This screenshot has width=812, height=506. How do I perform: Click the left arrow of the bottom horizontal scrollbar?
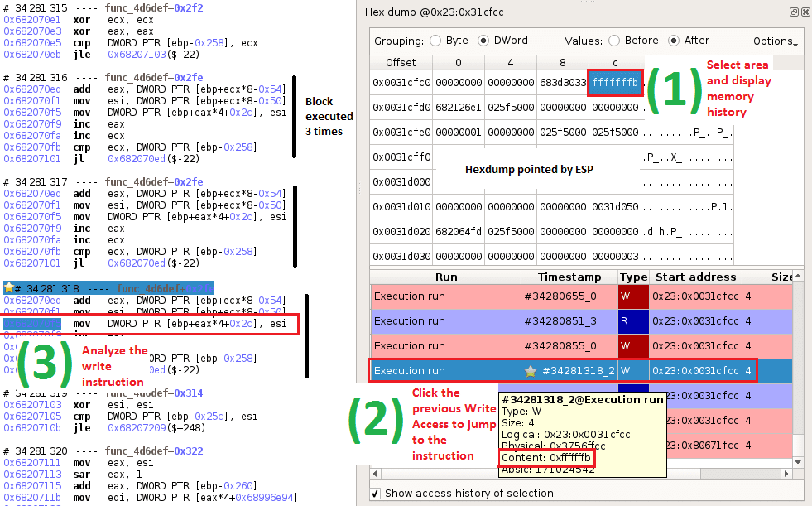pyautogui.click(x=375, y=474)
